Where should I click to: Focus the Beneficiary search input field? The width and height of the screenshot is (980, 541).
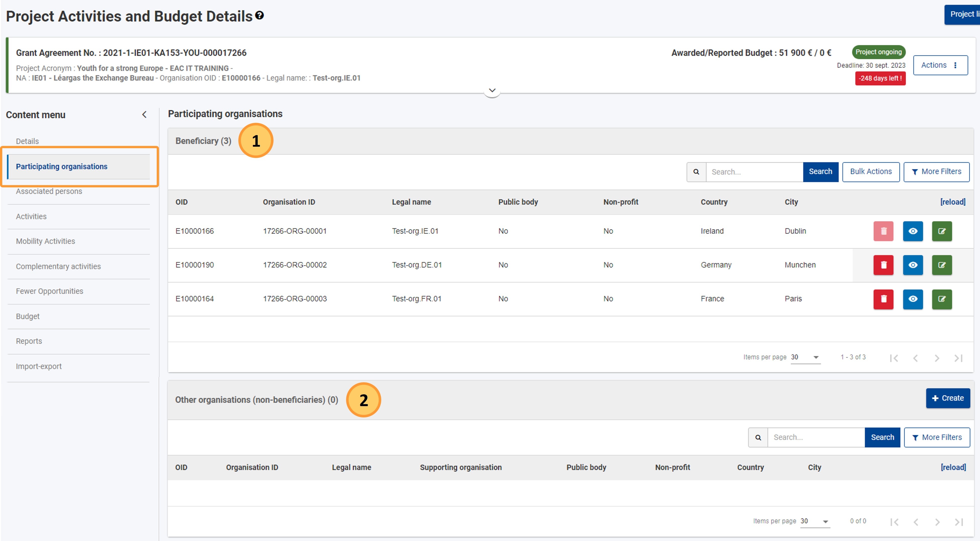[x=754, y=172]
